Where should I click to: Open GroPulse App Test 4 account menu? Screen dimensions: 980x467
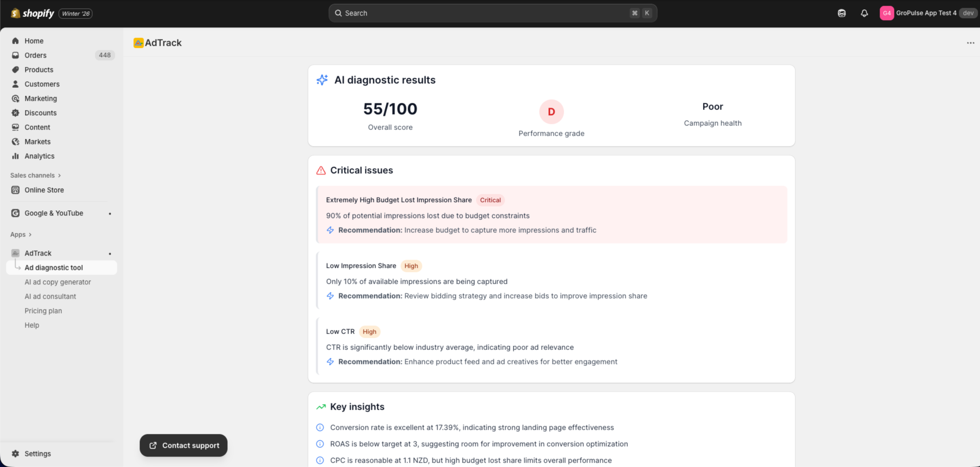point(926,13)
